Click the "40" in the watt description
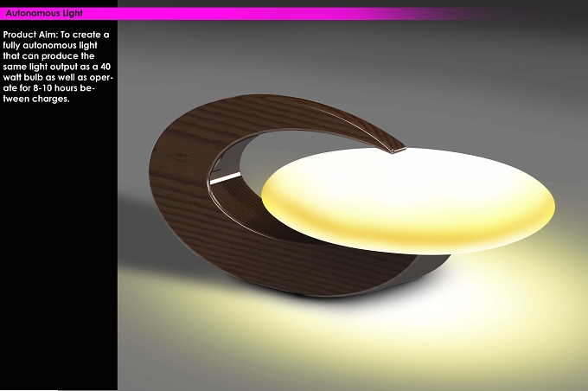Image resolution: width=588 pixels, height=391 pixels. coord(105,67)
